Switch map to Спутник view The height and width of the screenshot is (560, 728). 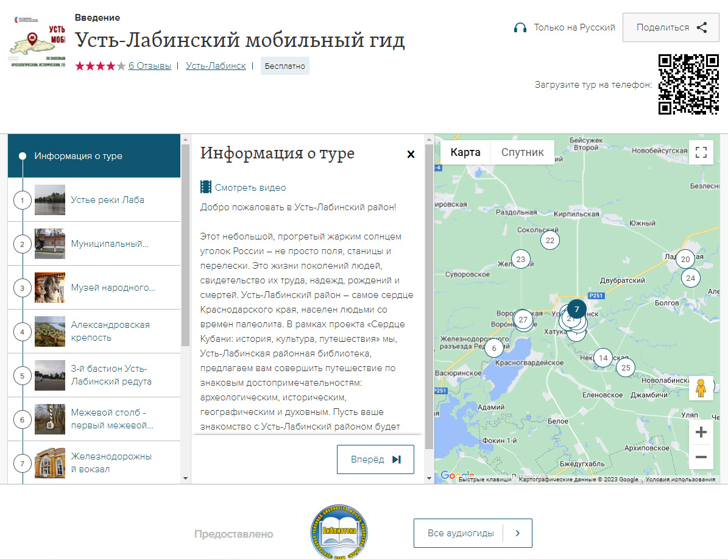click(522, 152)
